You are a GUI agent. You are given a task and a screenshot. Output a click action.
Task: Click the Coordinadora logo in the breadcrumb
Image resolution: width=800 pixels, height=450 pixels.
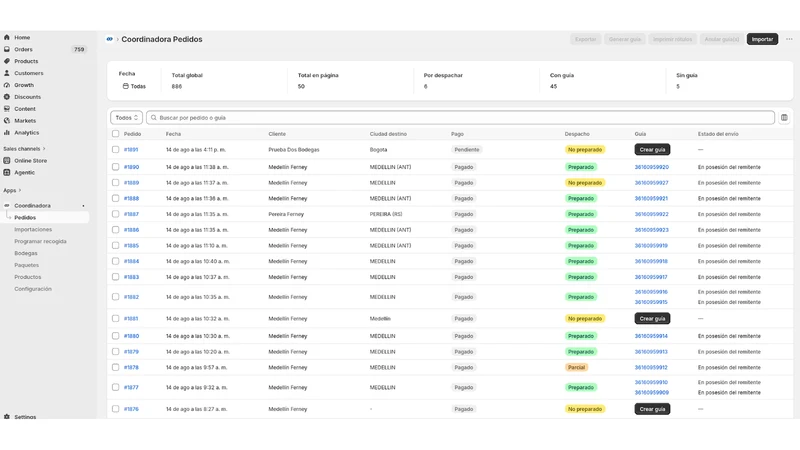(x=109, y=39)
